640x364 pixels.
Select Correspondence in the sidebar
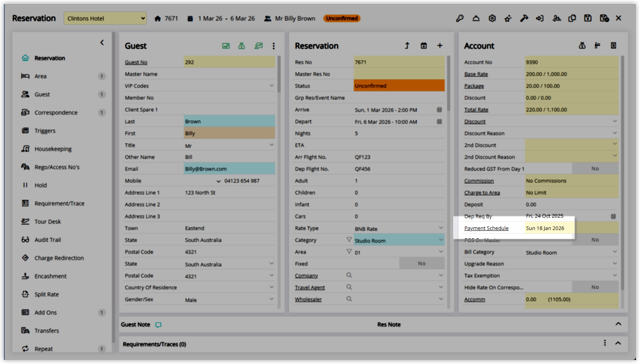(56, 113)
